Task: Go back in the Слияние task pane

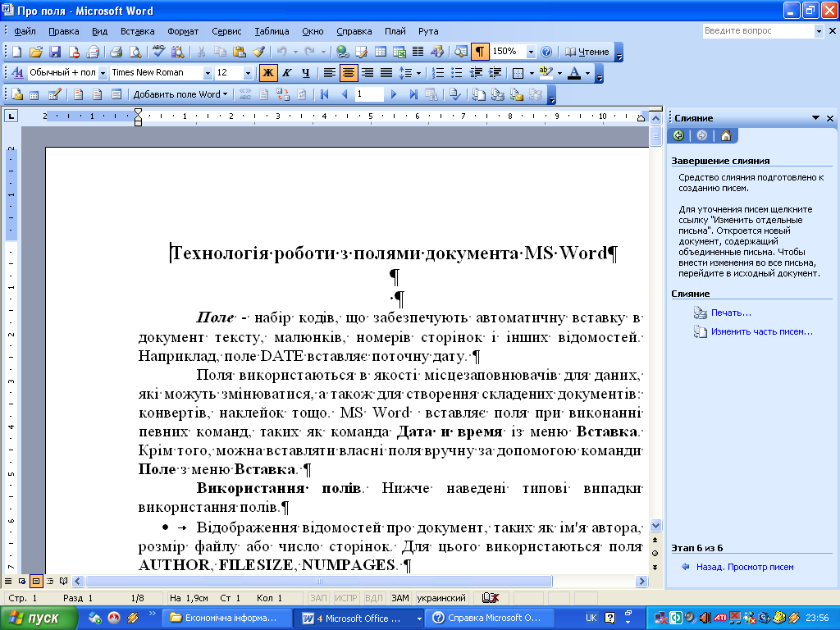Action: (x=678, y=135)
